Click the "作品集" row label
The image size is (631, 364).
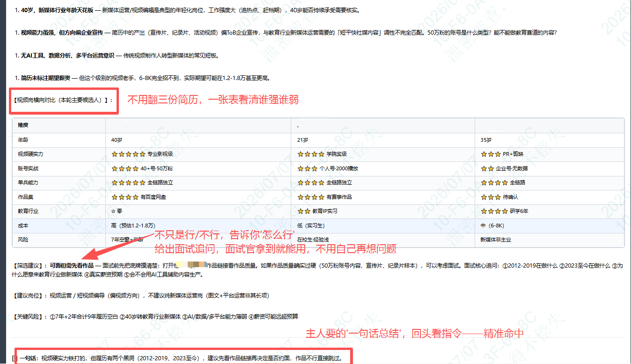point(26,197)
